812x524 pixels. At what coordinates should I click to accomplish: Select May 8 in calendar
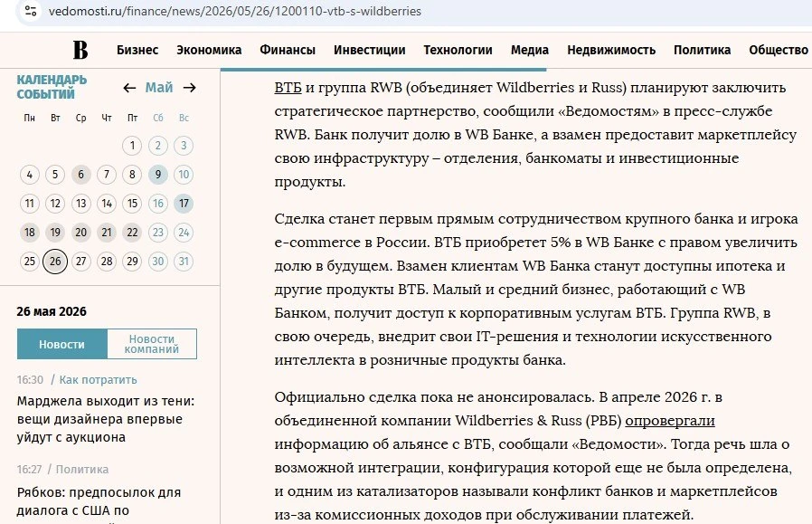(132, 175)
